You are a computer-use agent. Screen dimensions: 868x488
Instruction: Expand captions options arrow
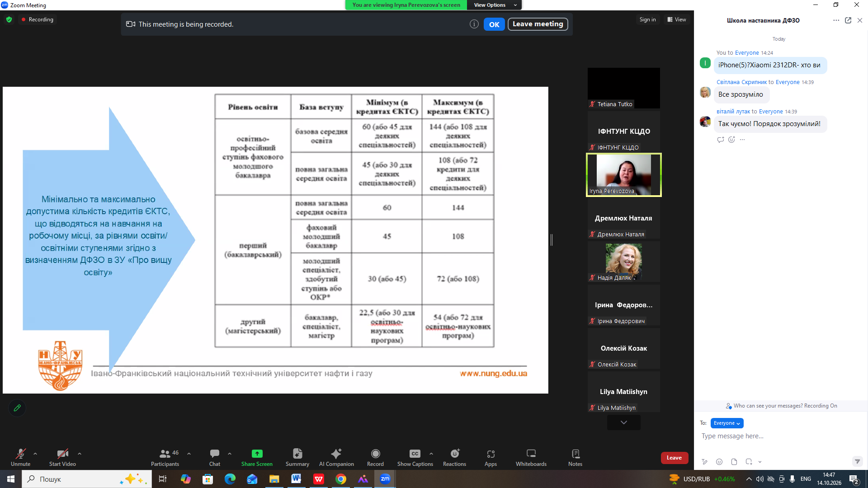coord(431,454)
